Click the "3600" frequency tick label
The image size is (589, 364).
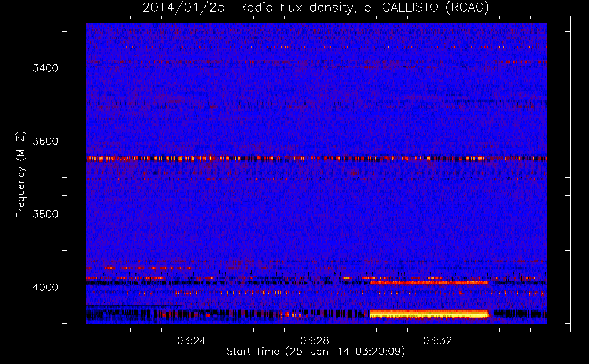point(46,141)
